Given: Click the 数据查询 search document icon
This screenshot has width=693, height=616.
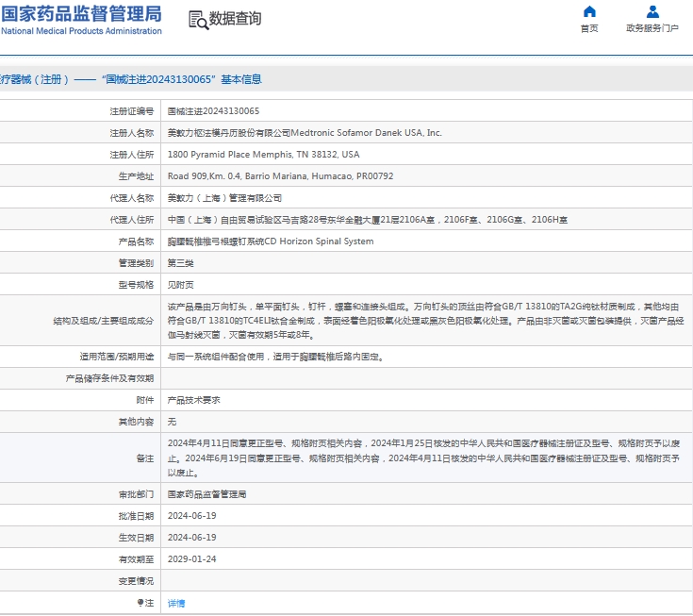Looking at the screenshot, I should pos(198,20).
